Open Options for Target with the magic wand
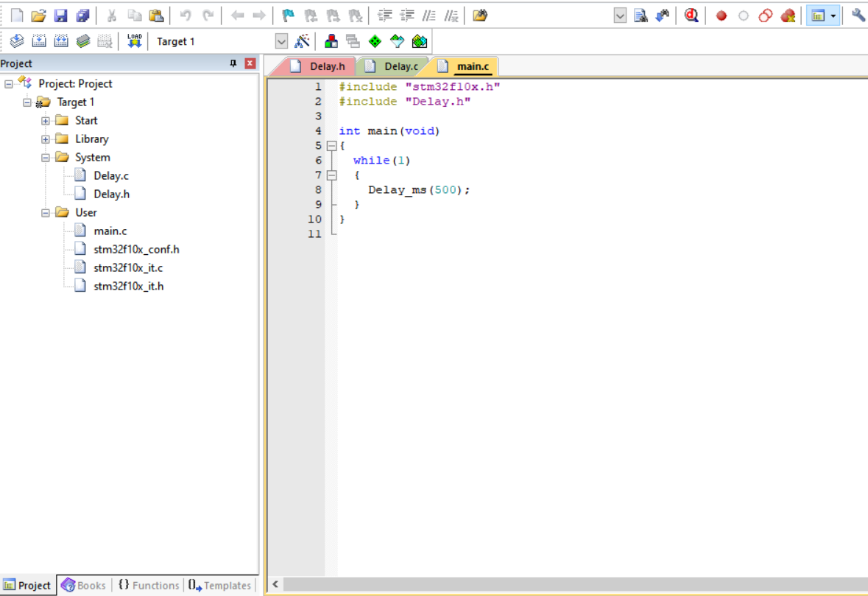This screenshot has width=868, height=596. (x=302, y=41)
